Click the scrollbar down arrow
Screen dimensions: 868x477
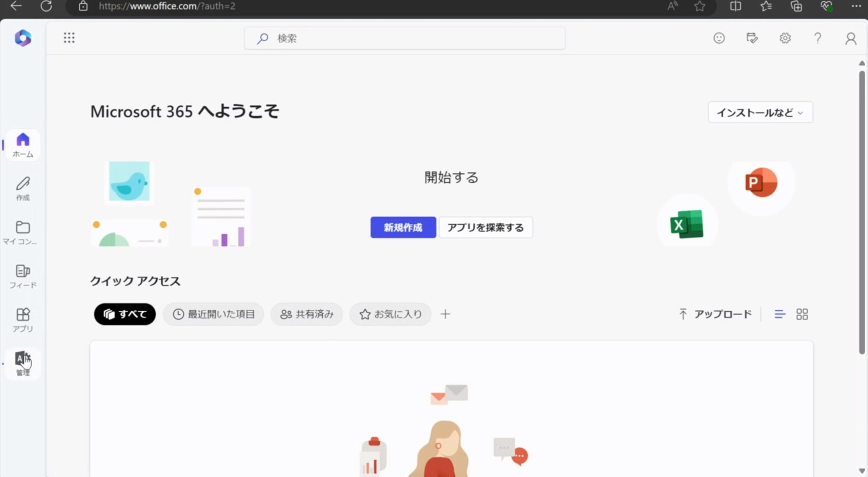point(862,471)
